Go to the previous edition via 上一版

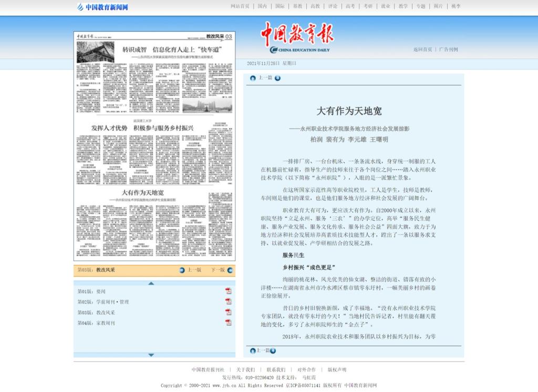point(194,270)
